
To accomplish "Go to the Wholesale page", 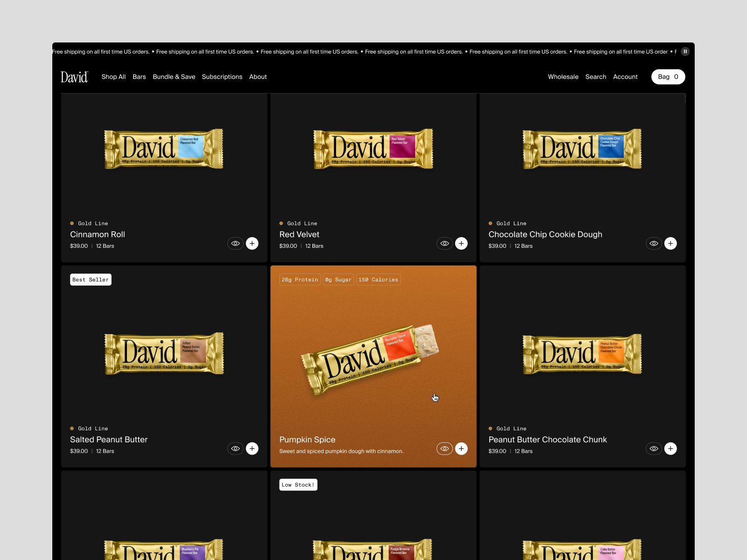I will coord(563,77).
